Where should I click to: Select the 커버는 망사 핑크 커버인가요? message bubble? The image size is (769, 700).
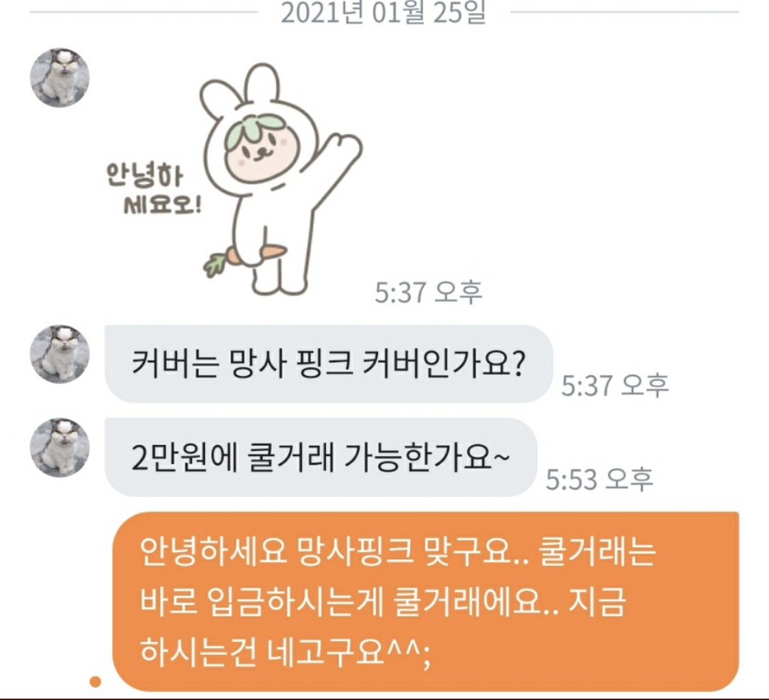329,364
